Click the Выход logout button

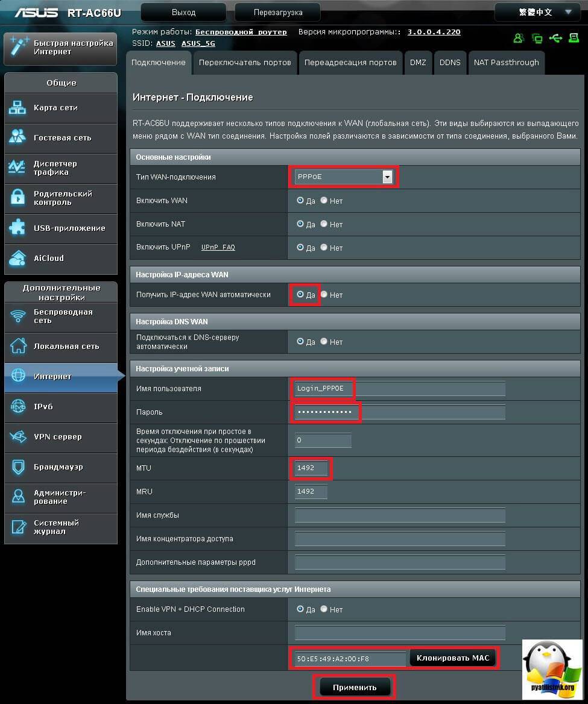(x=184, y=13)
